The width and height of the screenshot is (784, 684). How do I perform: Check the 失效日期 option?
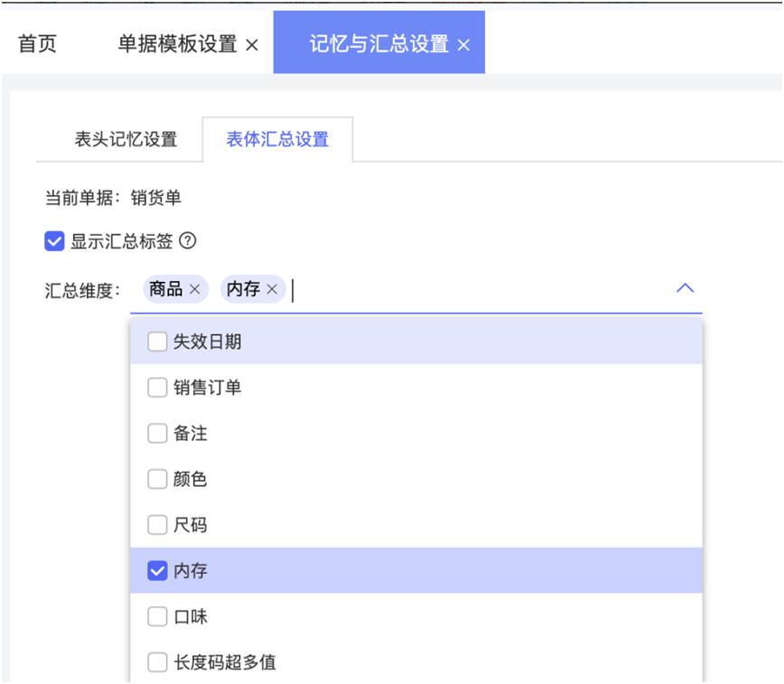(x=157, y=342)
